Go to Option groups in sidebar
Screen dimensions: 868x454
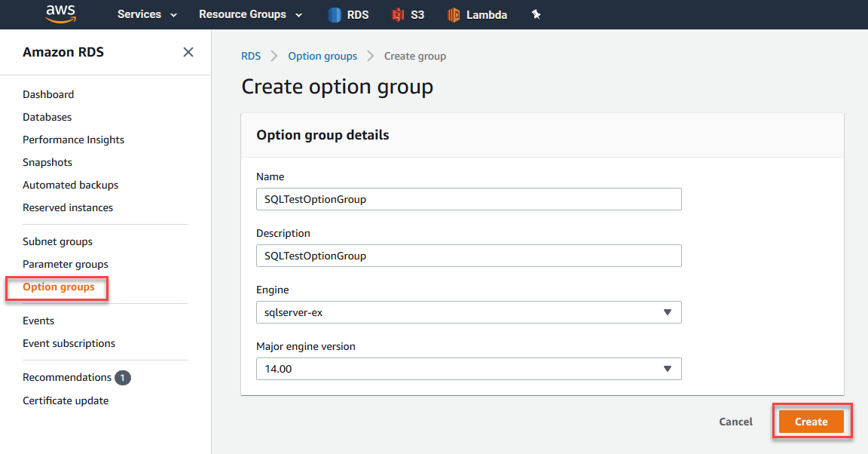tap(59, 287)
